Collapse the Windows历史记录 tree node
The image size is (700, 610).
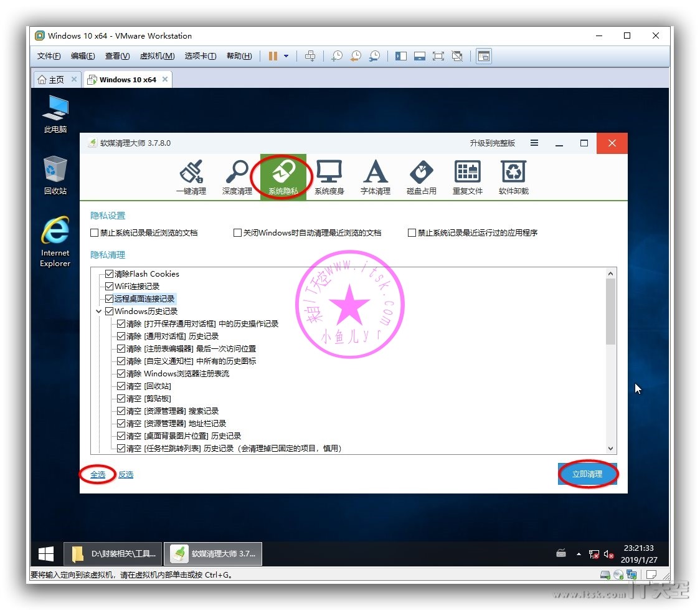tap(98, 312)
